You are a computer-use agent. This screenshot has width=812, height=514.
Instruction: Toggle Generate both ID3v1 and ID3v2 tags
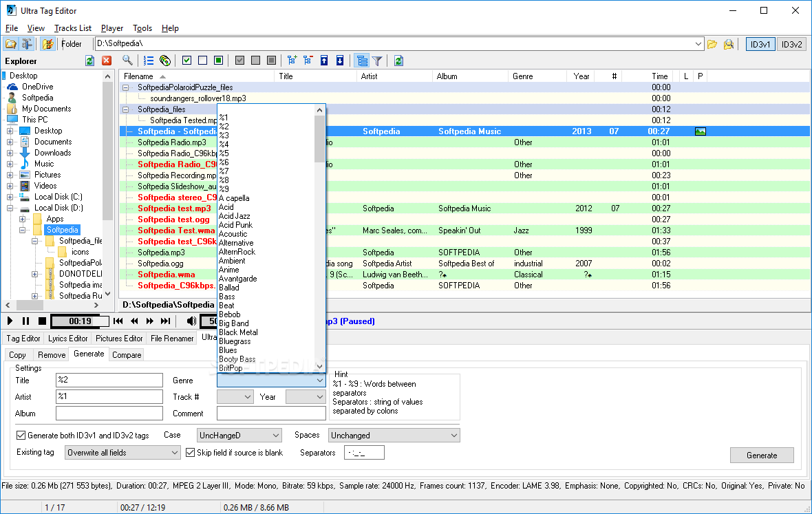[x=21, y=436]
